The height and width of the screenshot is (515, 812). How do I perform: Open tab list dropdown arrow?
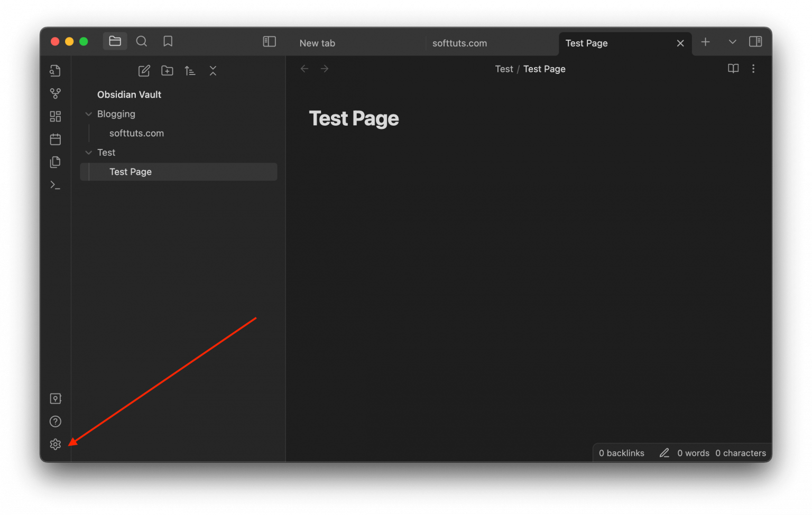(x=732, y=42)
